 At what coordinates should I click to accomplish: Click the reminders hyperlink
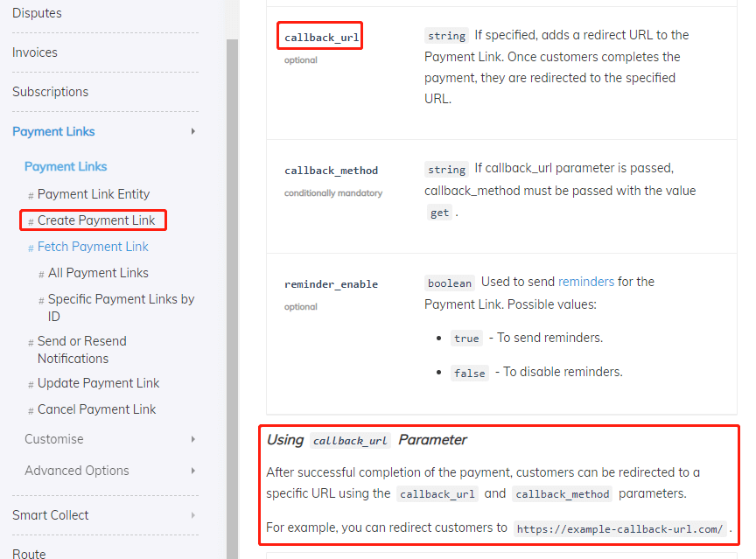(586, 282)
